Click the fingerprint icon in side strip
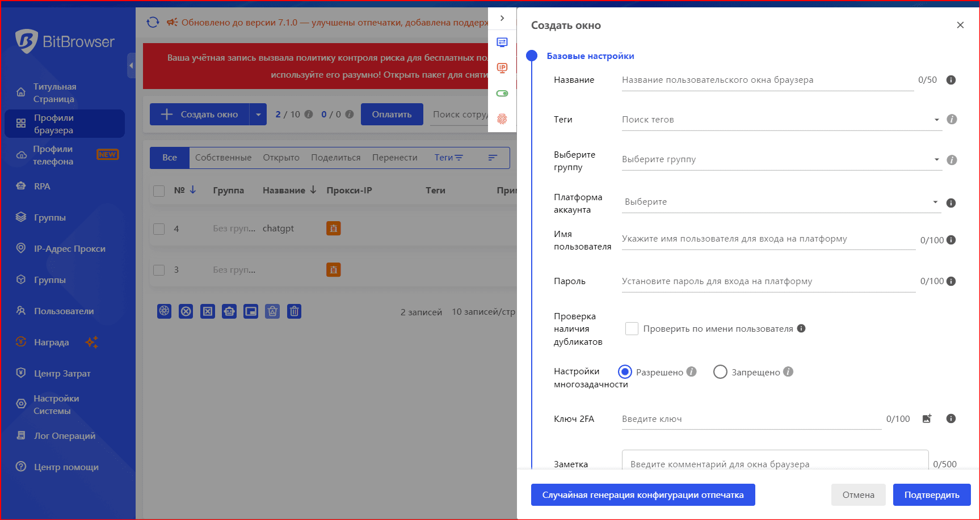Viewport: 980px width, 520px height. pyautogui.click(x=502, y=119)
